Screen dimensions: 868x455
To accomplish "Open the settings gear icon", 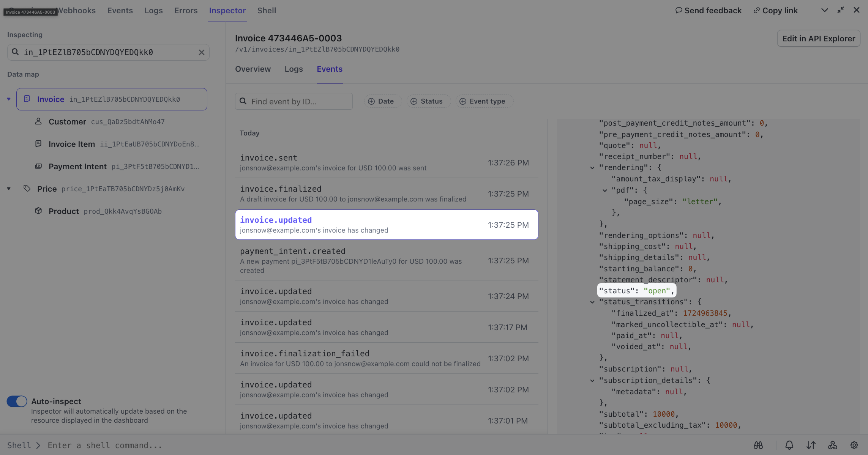I will [854, 445].
